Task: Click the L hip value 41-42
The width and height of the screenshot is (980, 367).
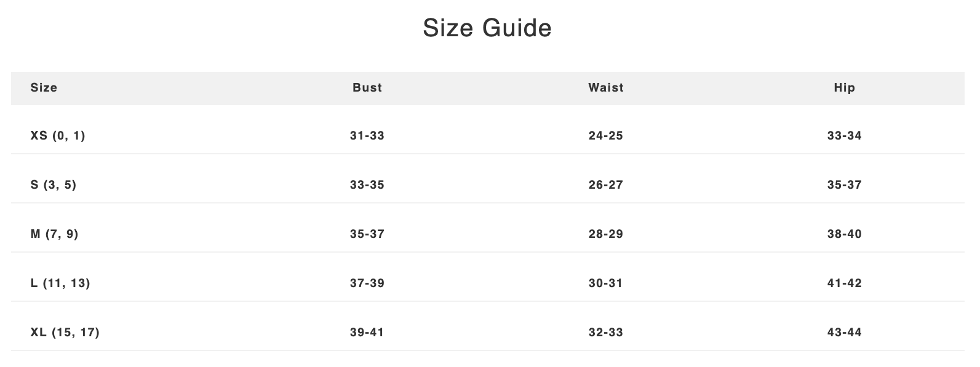Action: point(844,283)
